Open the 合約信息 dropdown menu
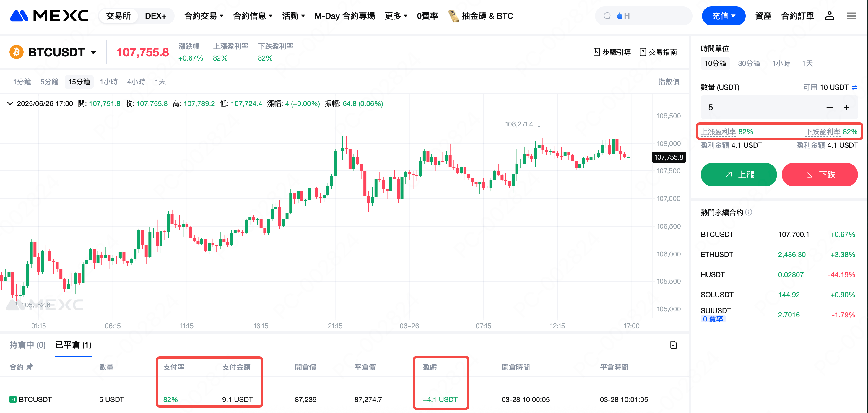 (253, 16)
